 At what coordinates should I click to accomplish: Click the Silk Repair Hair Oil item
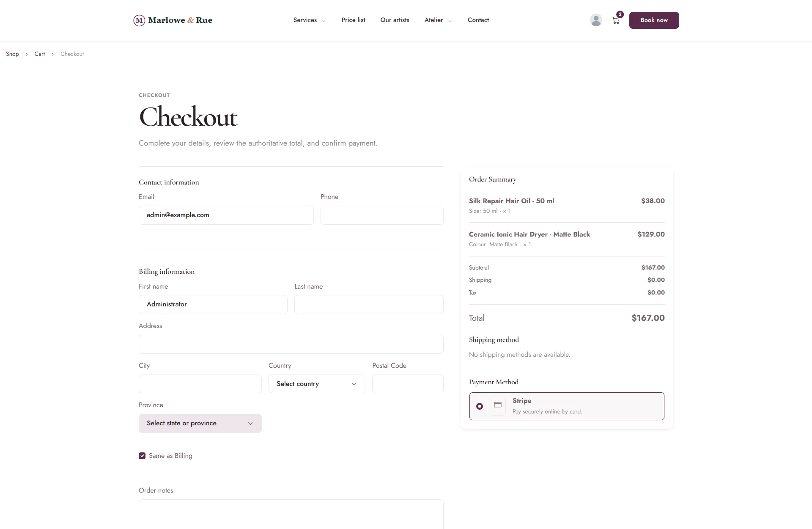pyautogui.click(x=511, y=201)
